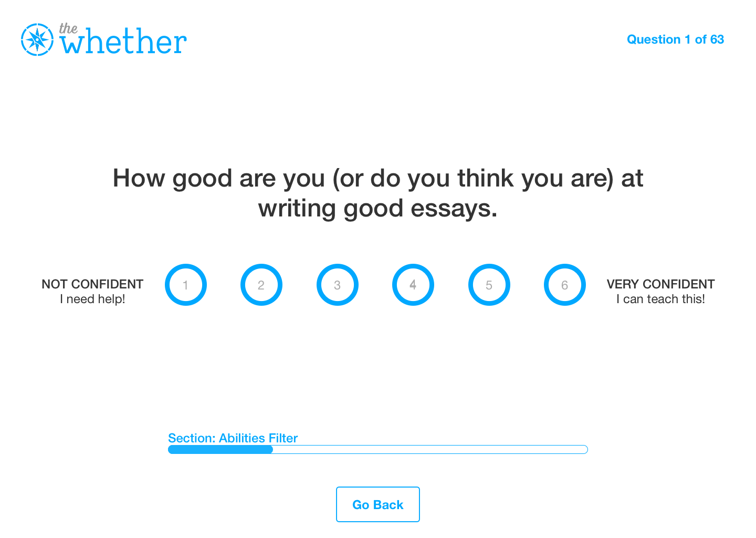
Task: Click the 'whether' wordmark in the logo
Action: [123, 43]
